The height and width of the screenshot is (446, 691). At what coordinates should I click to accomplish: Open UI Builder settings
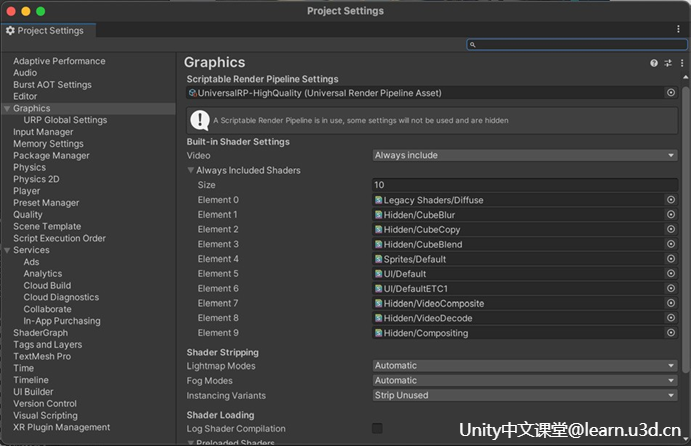[x=33, y=391]
